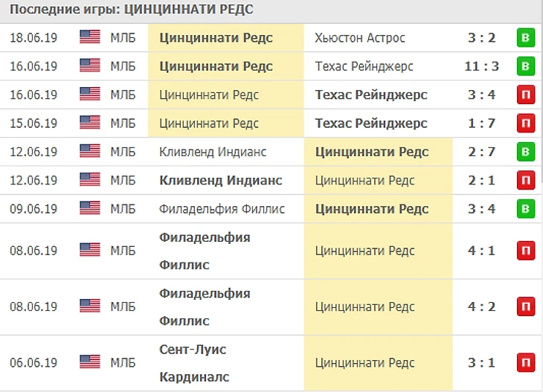Click МЛБ in the 09.06.19 row
The height and width of the screenshot is (392, 543).
123,208
